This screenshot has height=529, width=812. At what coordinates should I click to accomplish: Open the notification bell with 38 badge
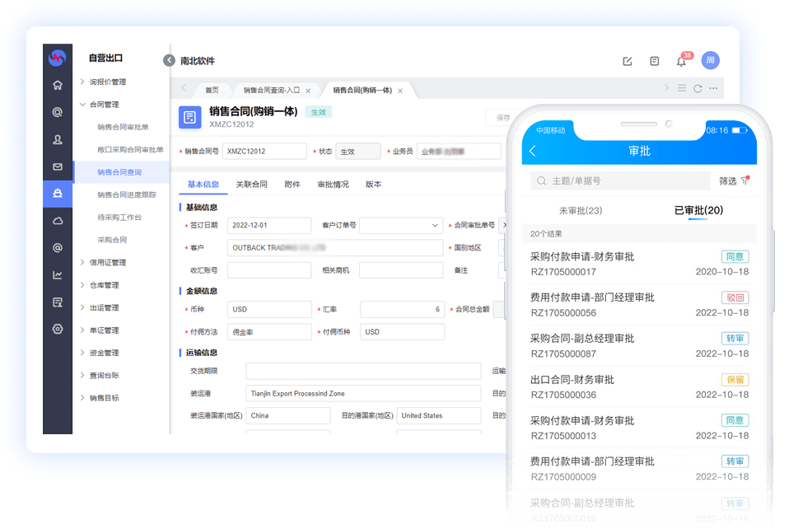(681, 62)
